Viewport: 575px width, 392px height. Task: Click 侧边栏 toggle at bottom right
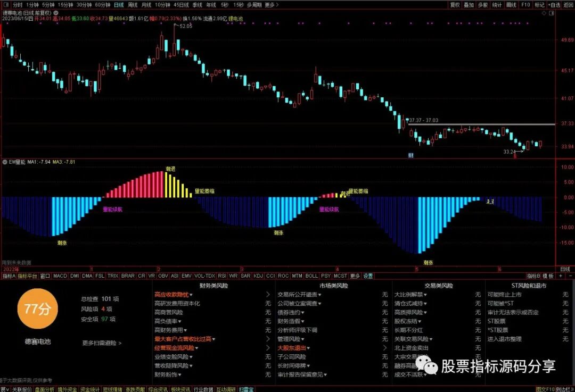tap(564, 389)
